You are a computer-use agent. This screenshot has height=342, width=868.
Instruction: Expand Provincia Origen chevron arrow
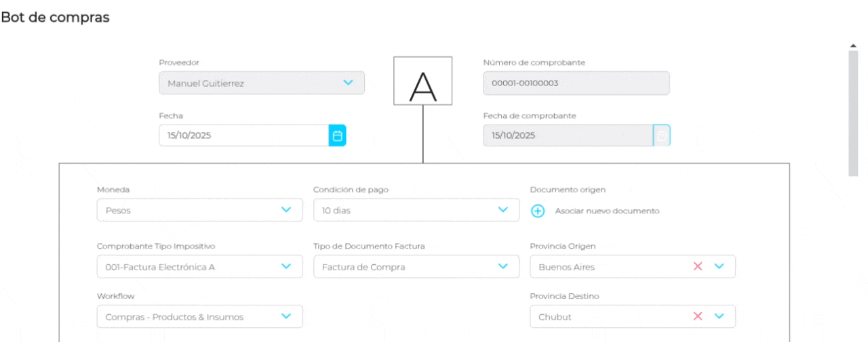pos(719,267)
